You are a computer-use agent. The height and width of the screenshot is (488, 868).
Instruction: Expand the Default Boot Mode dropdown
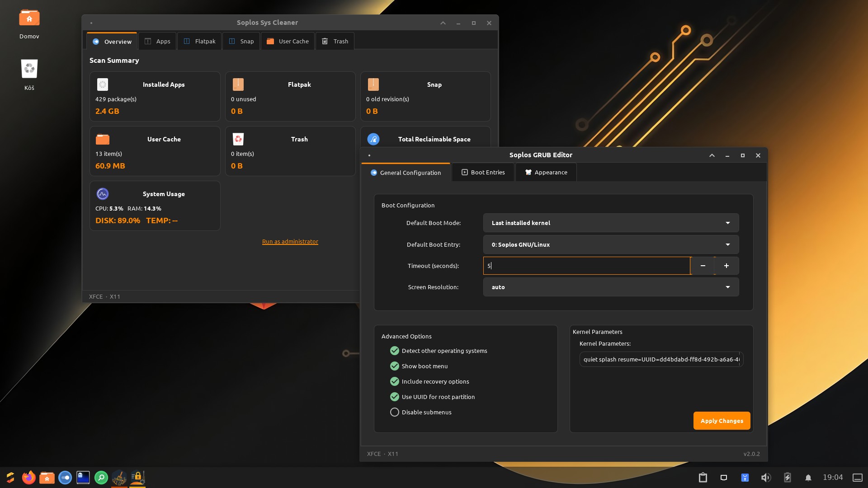point(611,223)
